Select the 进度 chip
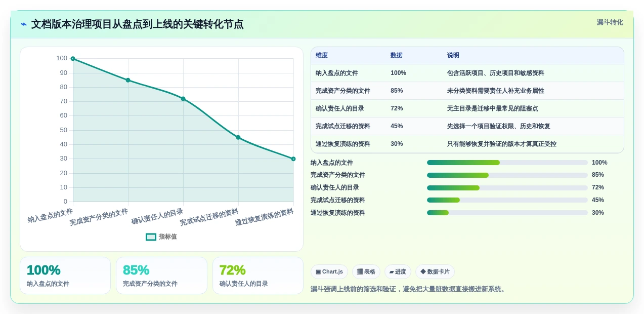Image resolution: width=644 pixels, height=314 pixels. 398,272
